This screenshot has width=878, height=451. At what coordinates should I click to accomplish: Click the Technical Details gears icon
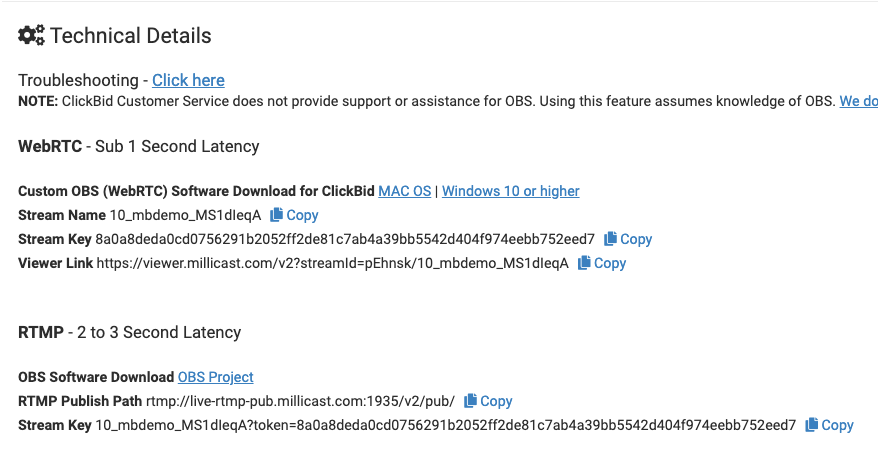point(31,35)
